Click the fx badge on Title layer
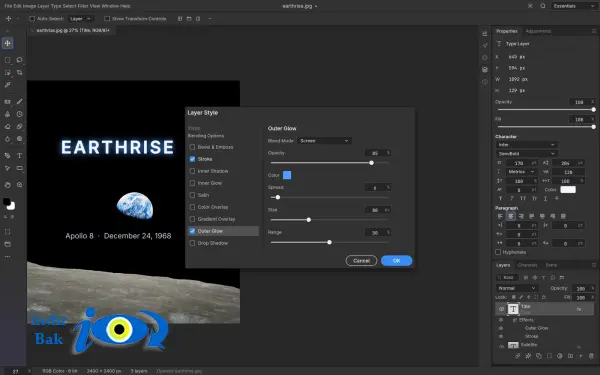This screenshot has width=600, height=375. [x=579, y=309]
